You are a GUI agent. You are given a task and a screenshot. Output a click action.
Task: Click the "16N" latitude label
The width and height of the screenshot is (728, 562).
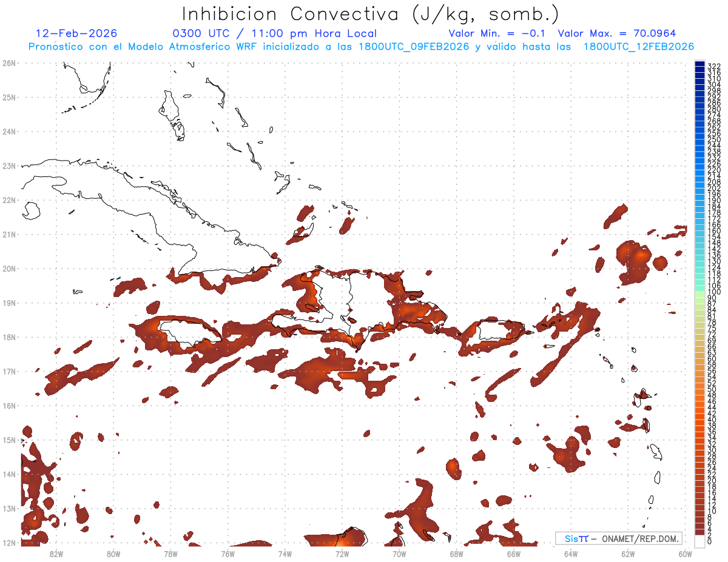(x=9, y=406)
